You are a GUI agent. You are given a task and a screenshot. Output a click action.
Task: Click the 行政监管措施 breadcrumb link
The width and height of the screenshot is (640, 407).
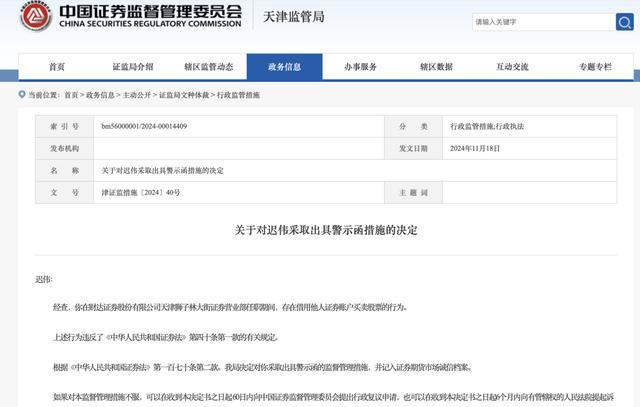238,95
